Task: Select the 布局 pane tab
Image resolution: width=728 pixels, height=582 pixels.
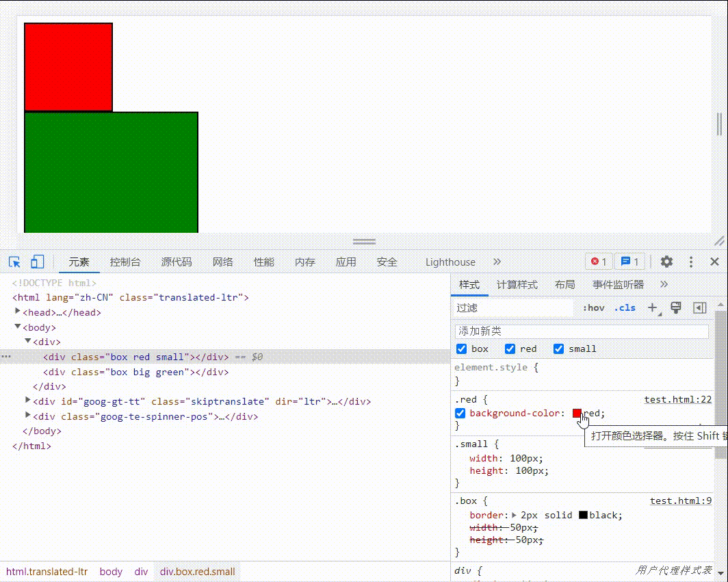Action: pyautogui.click(x=565, y=285)
